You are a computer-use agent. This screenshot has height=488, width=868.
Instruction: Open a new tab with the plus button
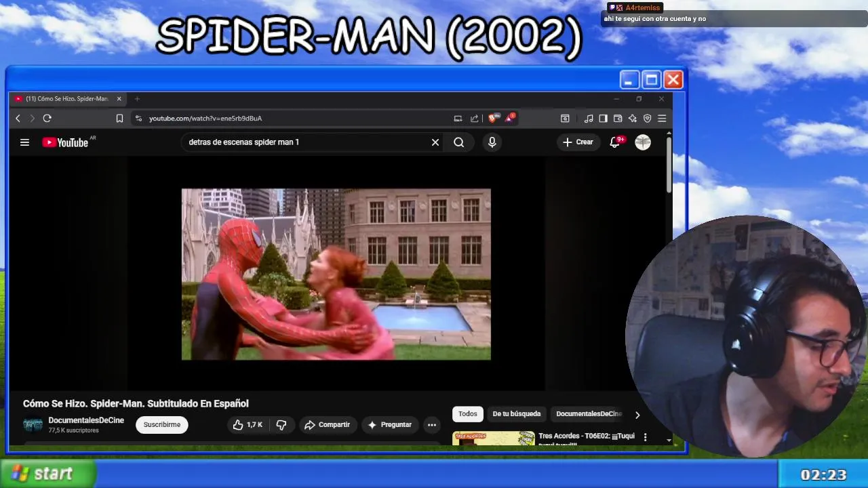click(137, 99)
